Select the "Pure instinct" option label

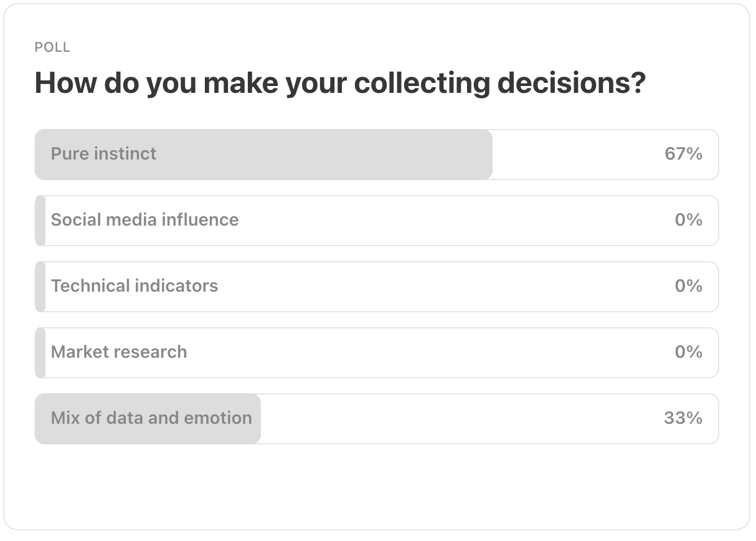(103, 154)
